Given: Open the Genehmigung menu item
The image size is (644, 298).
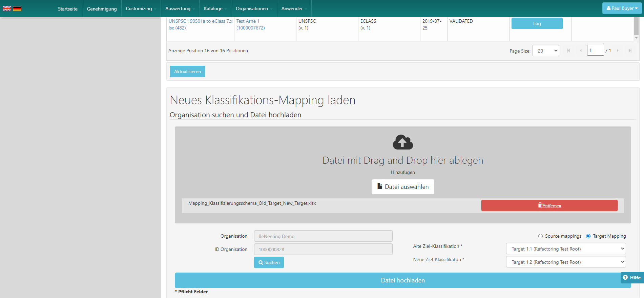Looking at the screenshot, I should point(102,8).
